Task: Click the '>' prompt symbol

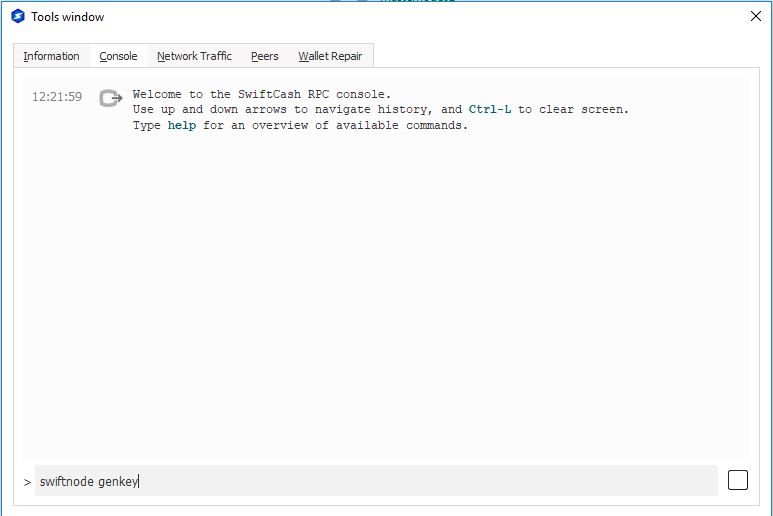Action: (27, 482)
